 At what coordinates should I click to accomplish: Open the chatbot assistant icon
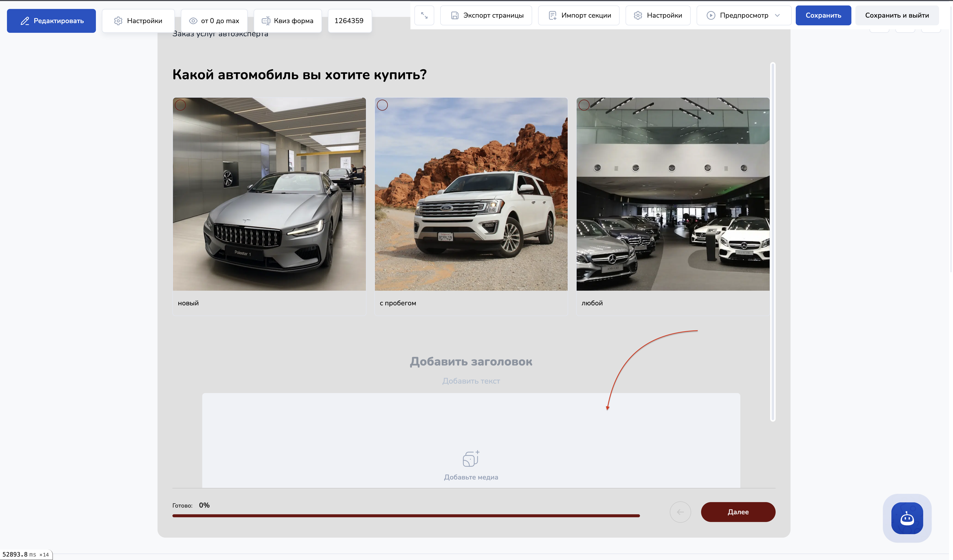coord(907,519)
